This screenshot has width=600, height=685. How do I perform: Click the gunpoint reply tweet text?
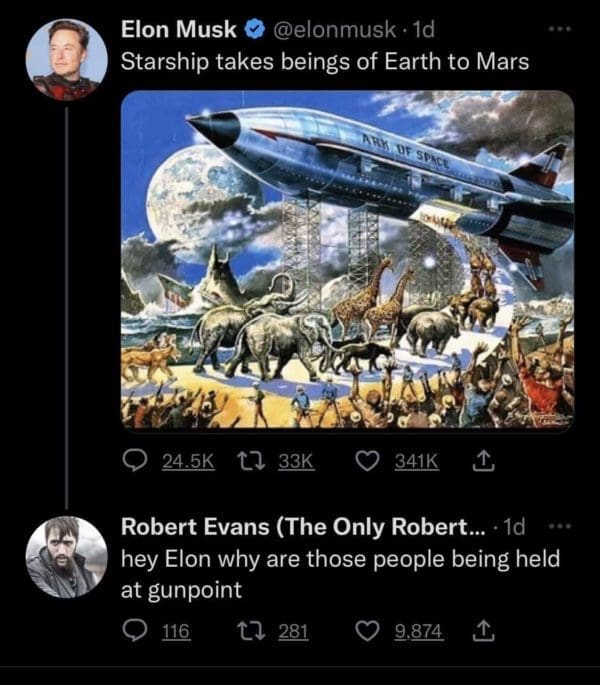click(x=340, y=573)
